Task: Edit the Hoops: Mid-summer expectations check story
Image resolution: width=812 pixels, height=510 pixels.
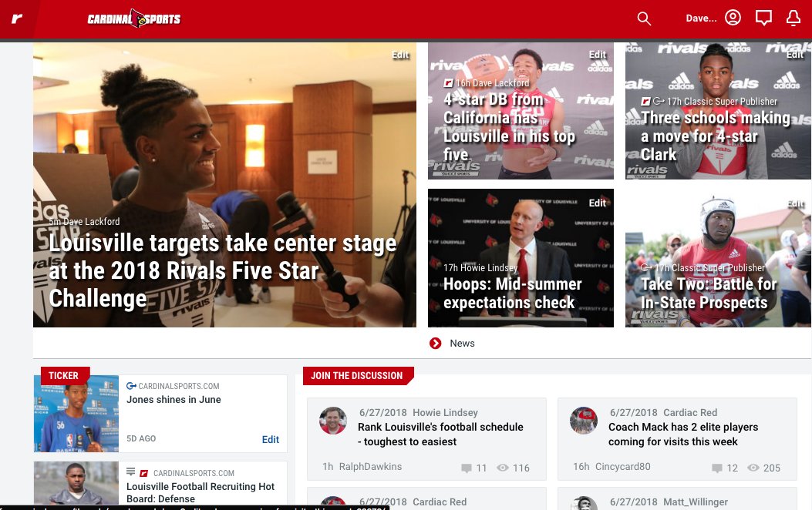Action: (x=597, y=203)
